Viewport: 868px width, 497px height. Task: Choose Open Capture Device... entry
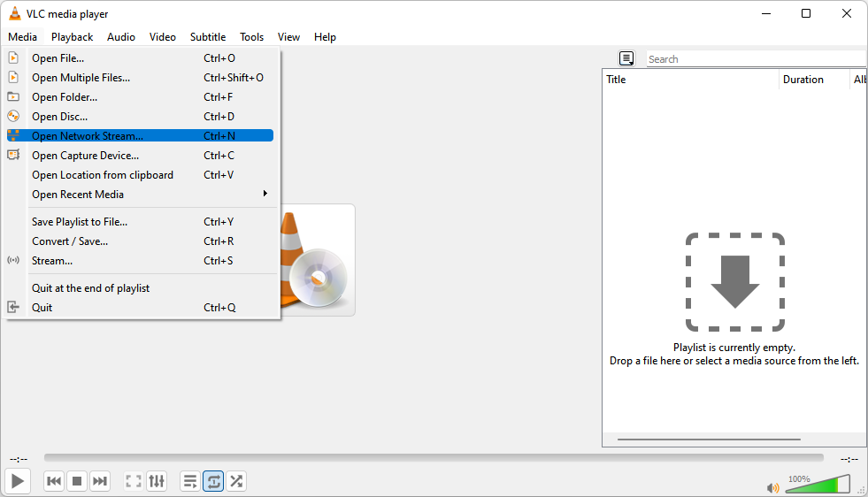click(x=141, y=156)
